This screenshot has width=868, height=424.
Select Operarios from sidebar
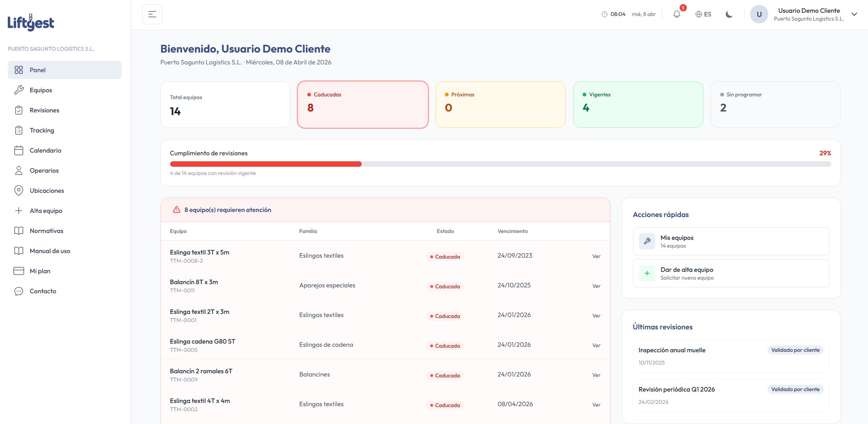pos(64,170)
